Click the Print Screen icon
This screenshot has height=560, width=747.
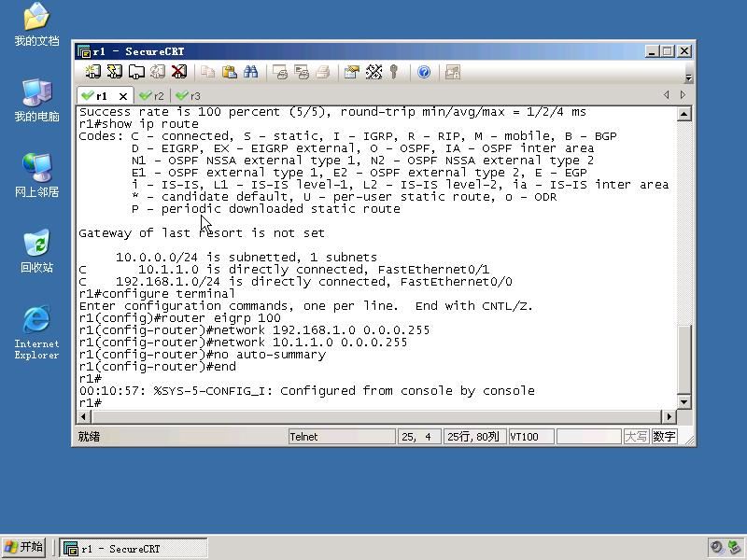(280, 72)
